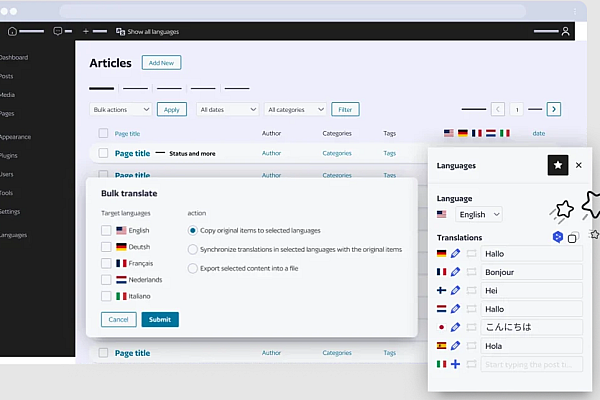The width and height of the screenshot is (600, 400).
Task: Click the Add New button
Action: (161, 63)
